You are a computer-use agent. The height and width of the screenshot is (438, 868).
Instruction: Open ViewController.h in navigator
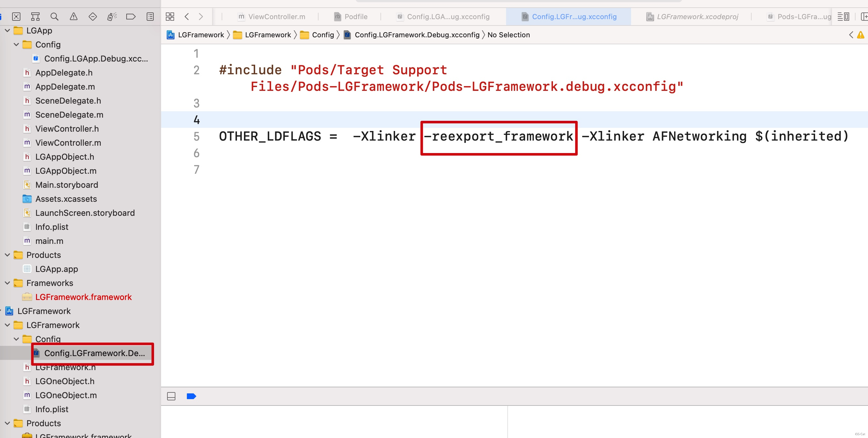pyautogui.click(x=61, y=129)
